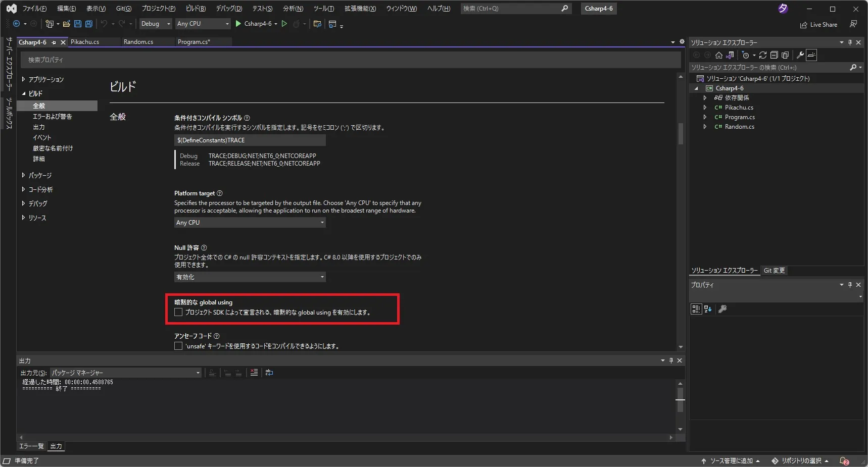Clear all output in the Output pane
868x467 pixels.
click(254, 373)
